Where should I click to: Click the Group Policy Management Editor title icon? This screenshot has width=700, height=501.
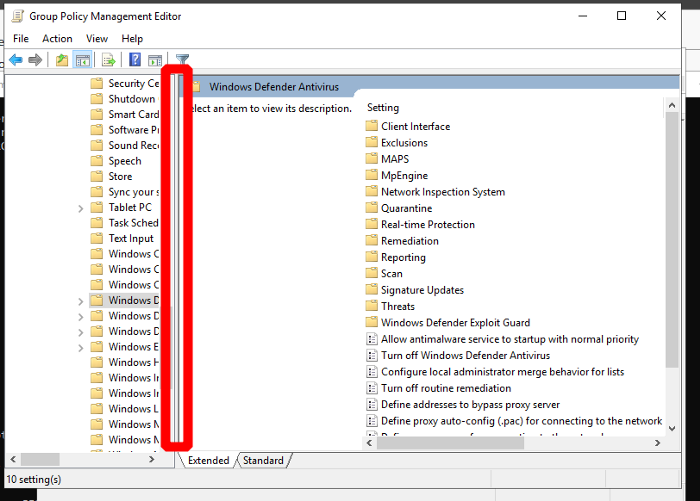(17, 16)
